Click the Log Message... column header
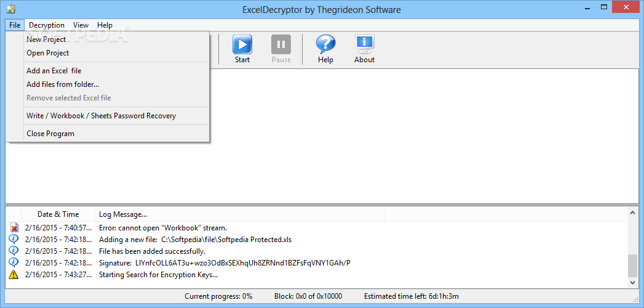This screenshot has width=644, height=308. tap(239, 214)
